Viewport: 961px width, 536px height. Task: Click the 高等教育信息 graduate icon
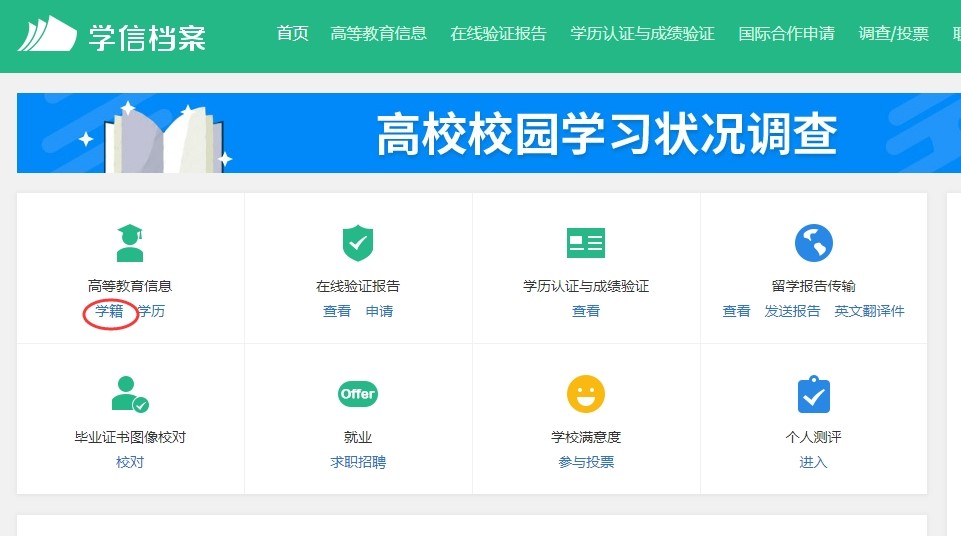click(x=130, y=243)
